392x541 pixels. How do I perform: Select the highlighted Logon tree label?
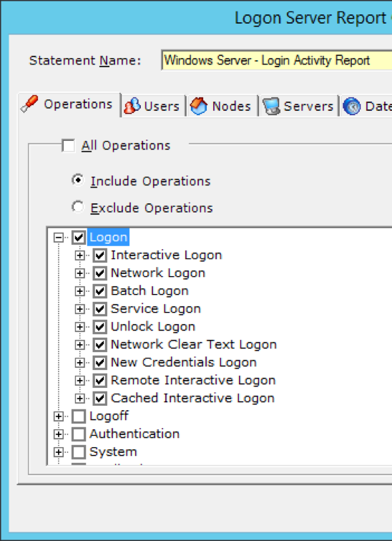(x=108, y=238)
